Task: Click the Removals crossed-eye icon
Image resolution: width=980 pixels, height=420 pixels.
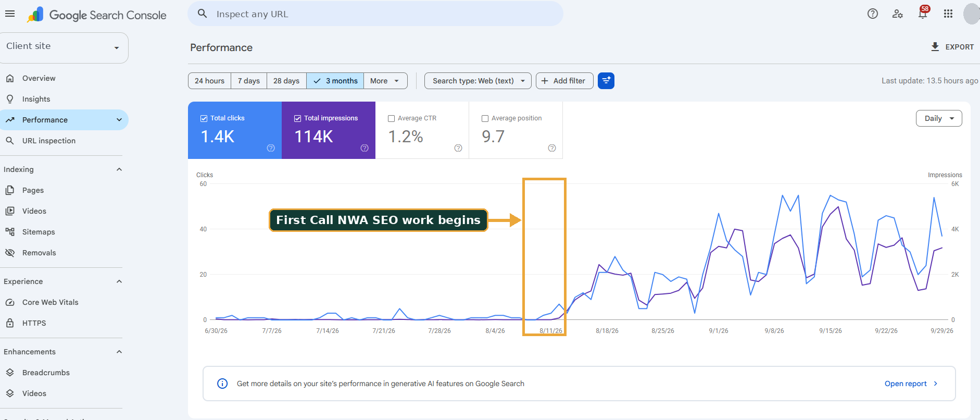Action: [x=10, y=253]
